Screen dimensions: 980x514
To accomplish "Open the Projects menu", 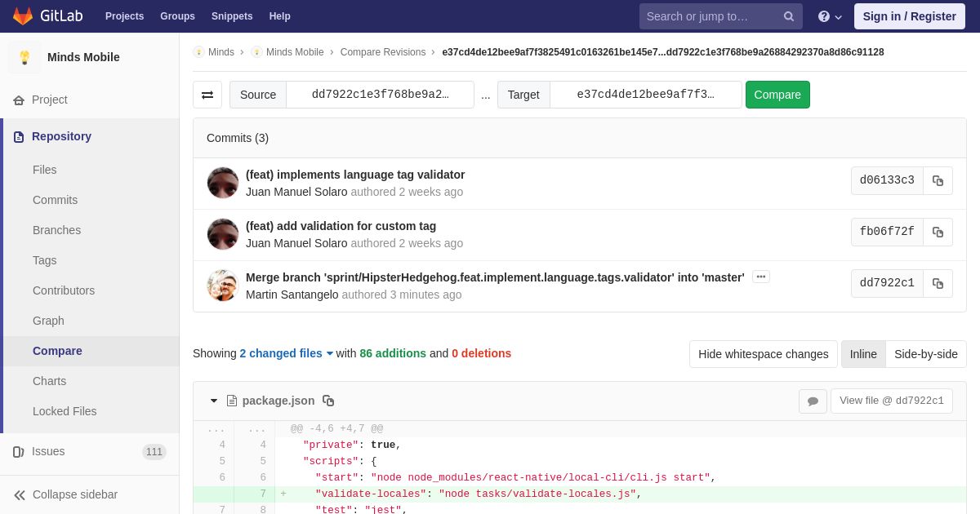I will click(x=124, y=16).
